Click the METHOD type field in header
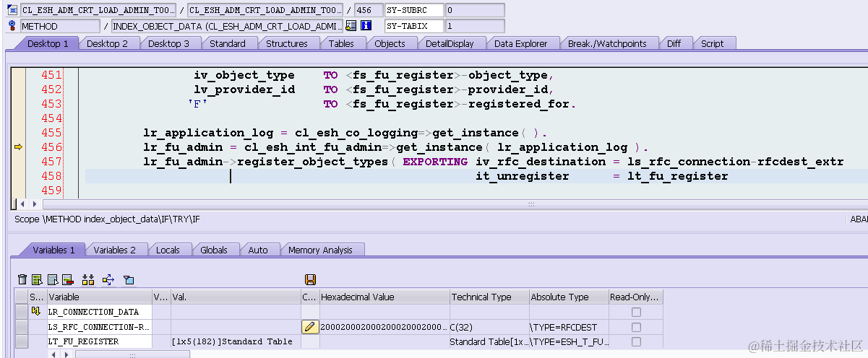868x358 pixels. pyautogui.click(x=60, y=26)
